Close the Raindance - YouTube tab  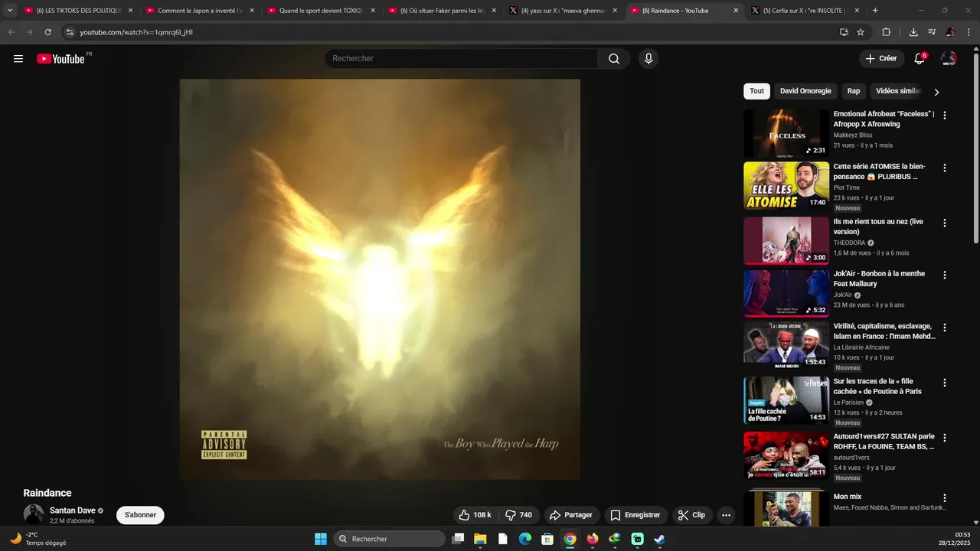736,11
